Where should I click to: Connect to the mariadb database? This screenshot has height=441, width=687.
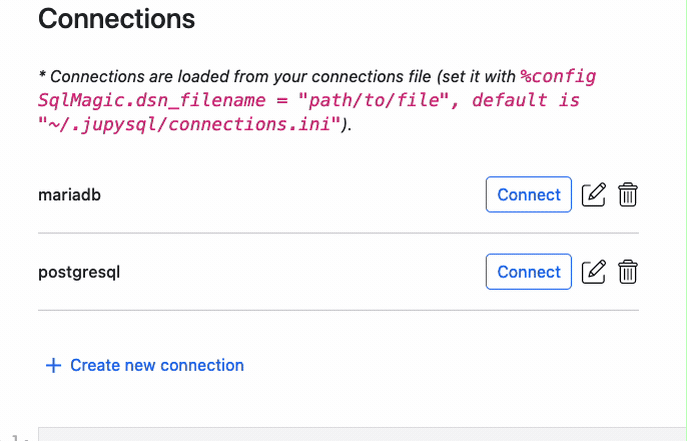point(528,195)
